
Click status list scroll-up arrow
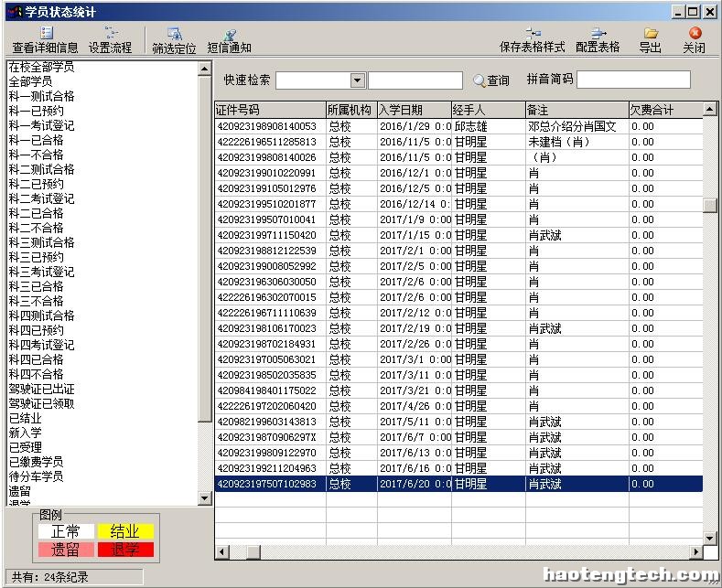point(204,69)
